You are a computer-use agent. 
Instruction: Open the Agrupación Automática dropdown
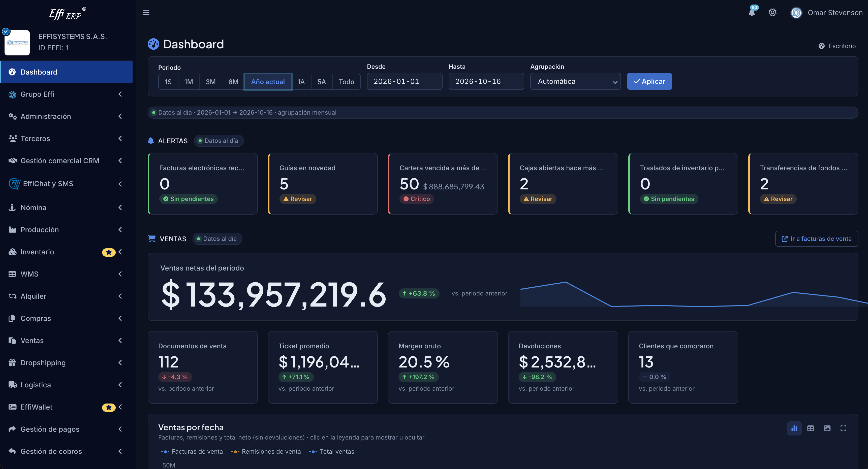(x=575, y=81)
